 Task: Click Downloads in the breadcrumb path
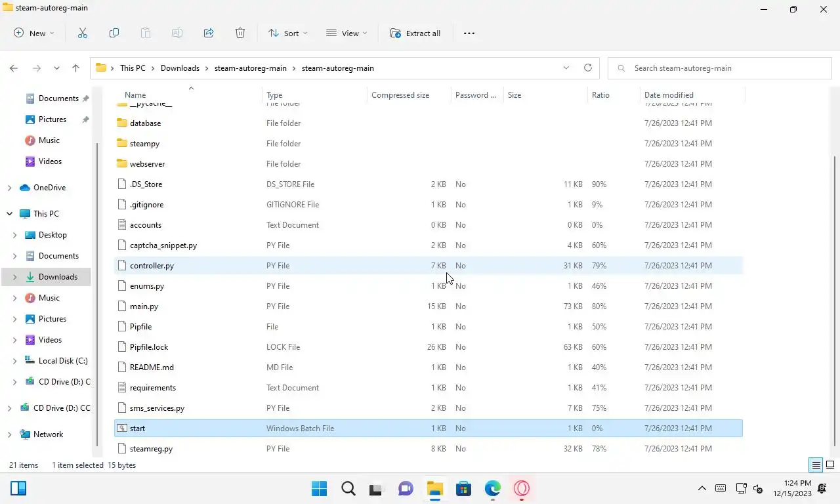[180, 68]
